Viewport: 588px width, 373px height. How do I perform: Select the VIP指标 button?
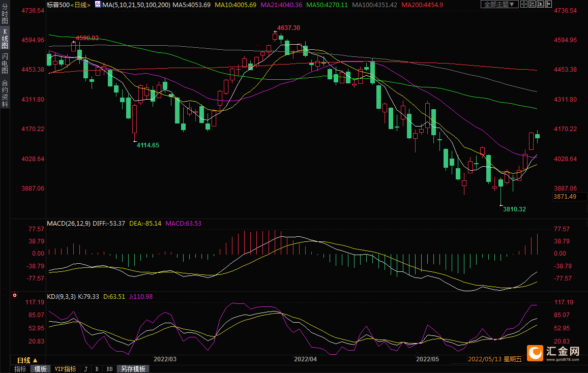click(65, 369)
